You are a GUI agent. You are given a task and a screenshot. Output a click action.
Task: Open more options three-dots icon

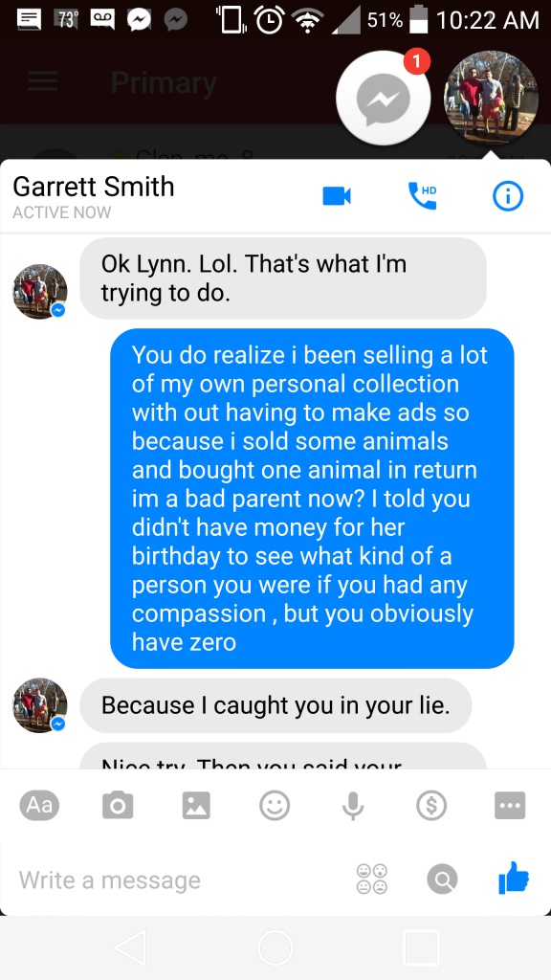pyautogui.click(x=510, y=806)
